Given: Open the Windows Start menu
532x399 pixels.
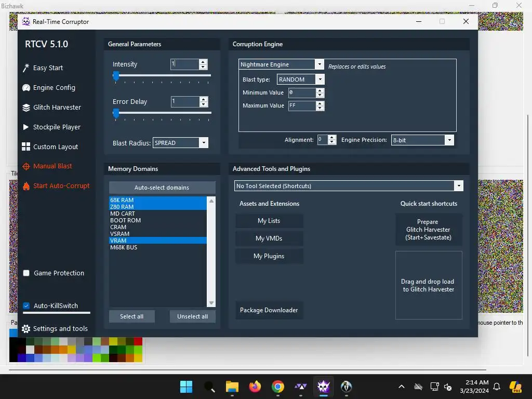Looking at the screenshot, I should click(x=186, y=387).
